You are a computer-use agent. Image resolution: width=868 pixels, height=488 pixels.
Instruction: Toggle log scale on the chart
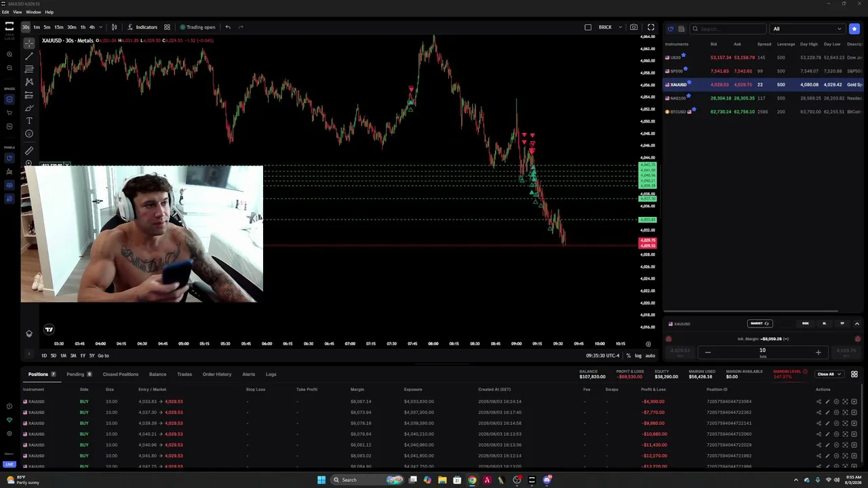[x=638, y=355]
